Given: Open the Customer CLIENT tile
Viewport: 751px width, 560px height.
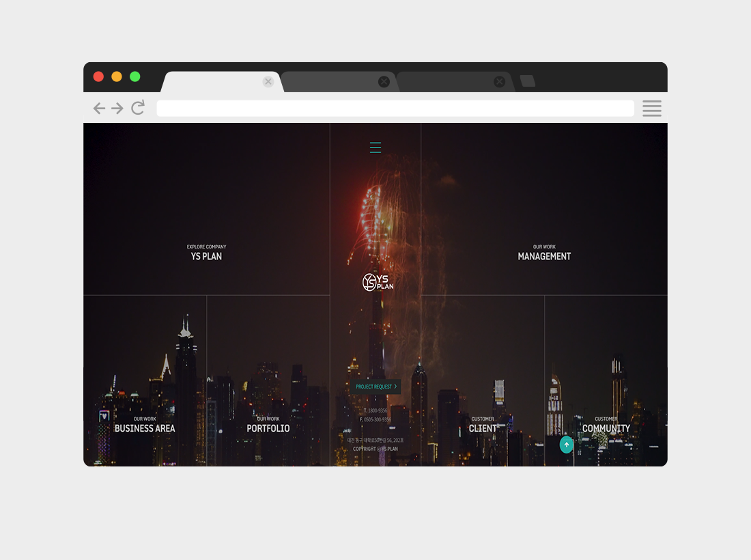Looking at the screenshot, I should point(483,425).
